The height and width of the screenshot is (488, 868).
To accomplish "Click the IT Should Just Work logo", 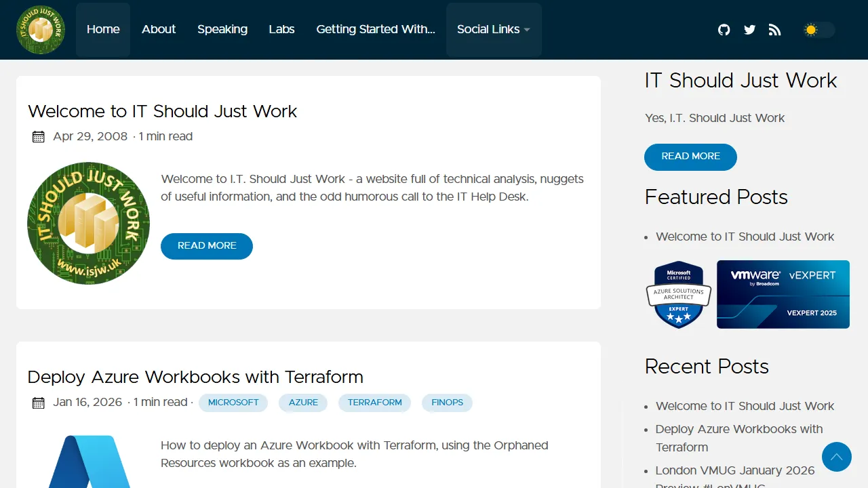I will 41,30.
